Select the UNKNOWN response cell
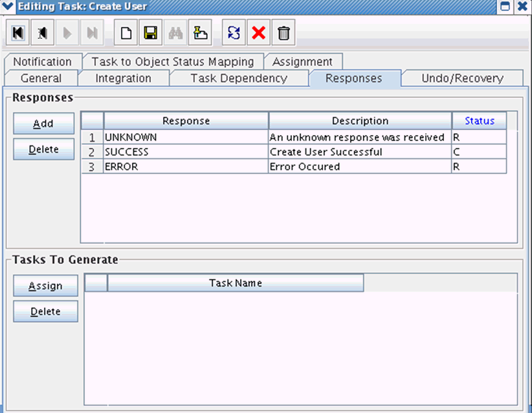Image resolution: width=532 pixels, height=413 pixels. 186,137
